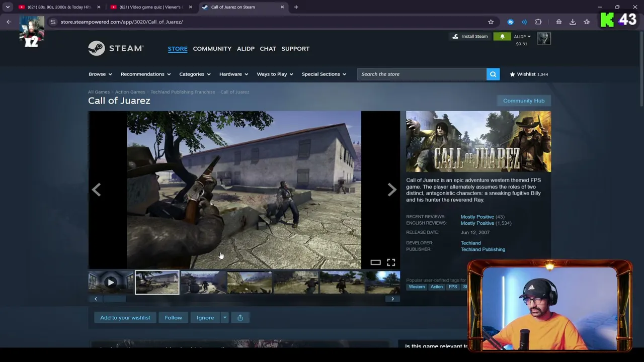Select the Action tag
The width and height of the screenshot is (644, 362).
point(437,287)
